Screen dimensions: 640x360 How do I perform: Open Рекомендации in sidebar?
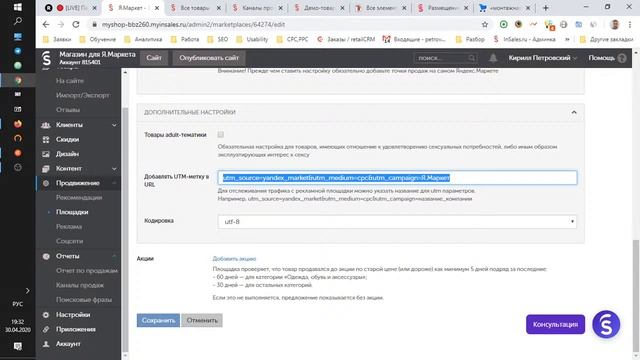[x=79, y=198]
